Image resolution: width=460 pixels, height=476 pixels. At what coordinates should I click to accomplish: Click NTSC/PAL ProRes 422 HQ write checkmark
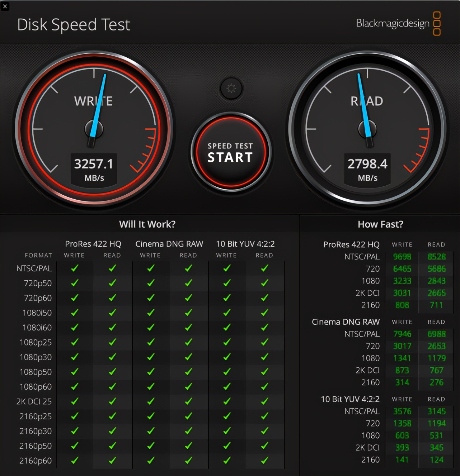pos(75,268)
